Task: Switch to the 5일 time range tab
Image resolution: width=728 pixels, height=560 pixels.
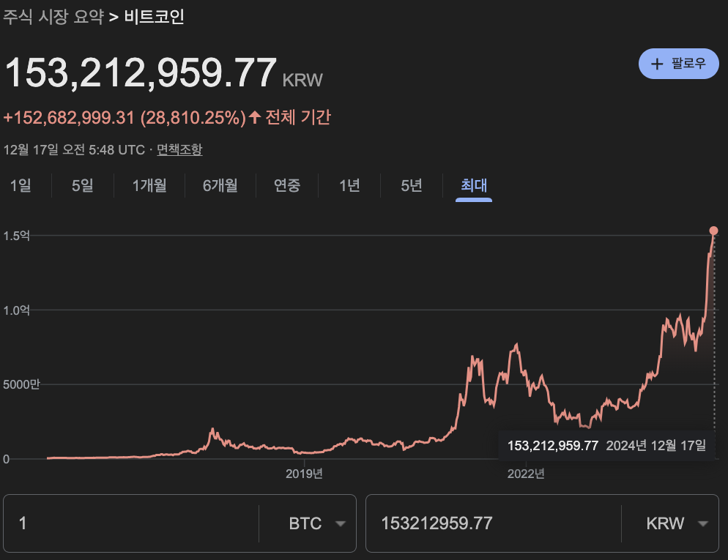Action: tap(81, 186)
